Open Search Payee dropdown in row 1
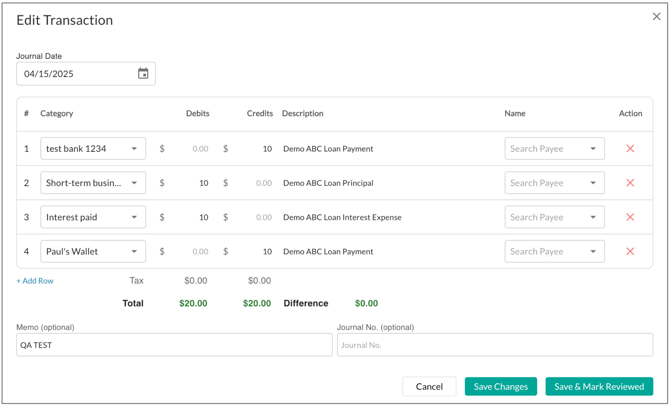 [554, 148]
